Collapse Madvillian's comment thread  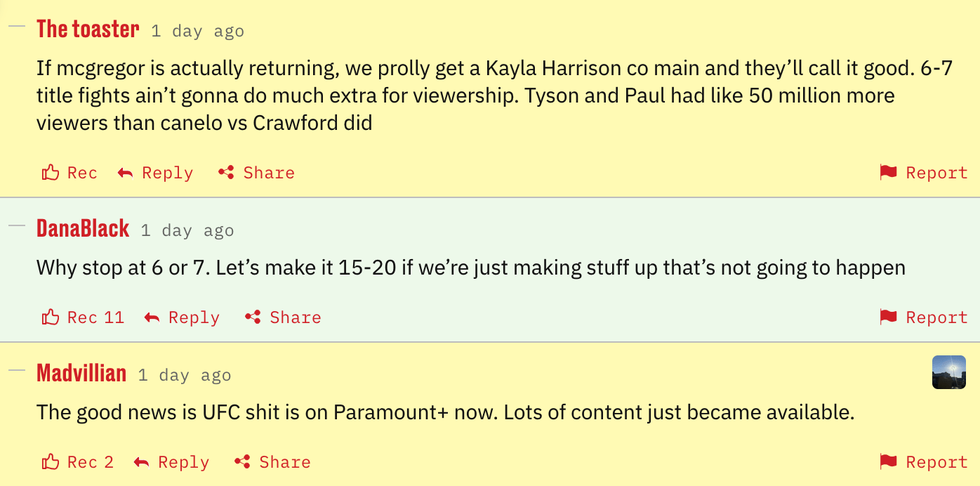(16, 370)
